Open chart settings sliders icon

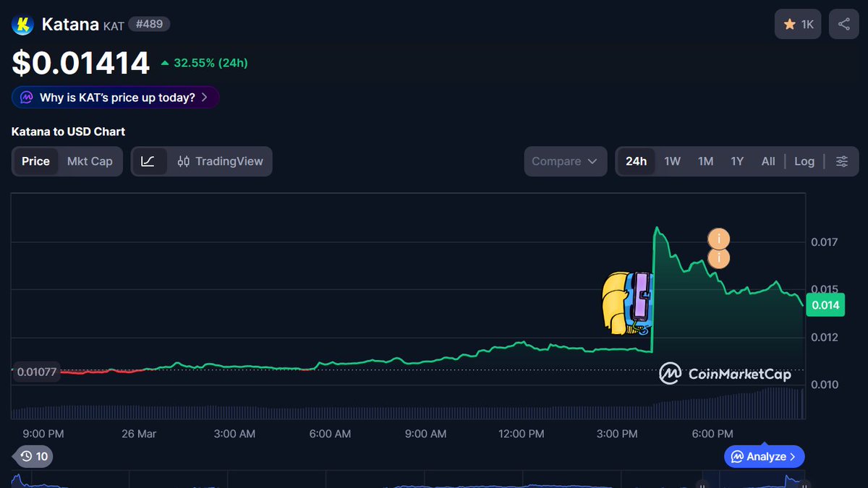coord(842,161)
